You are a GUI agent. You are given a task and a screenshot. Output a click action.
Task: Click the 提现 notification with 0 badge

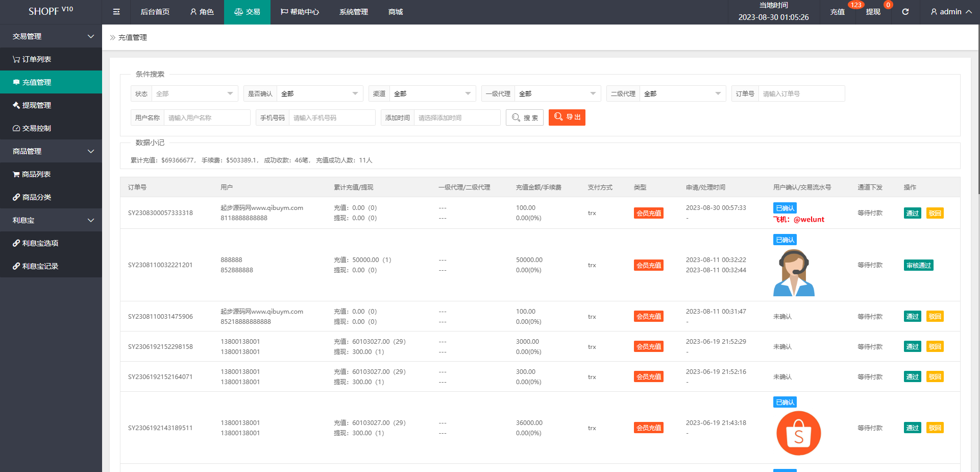point(873,12)
